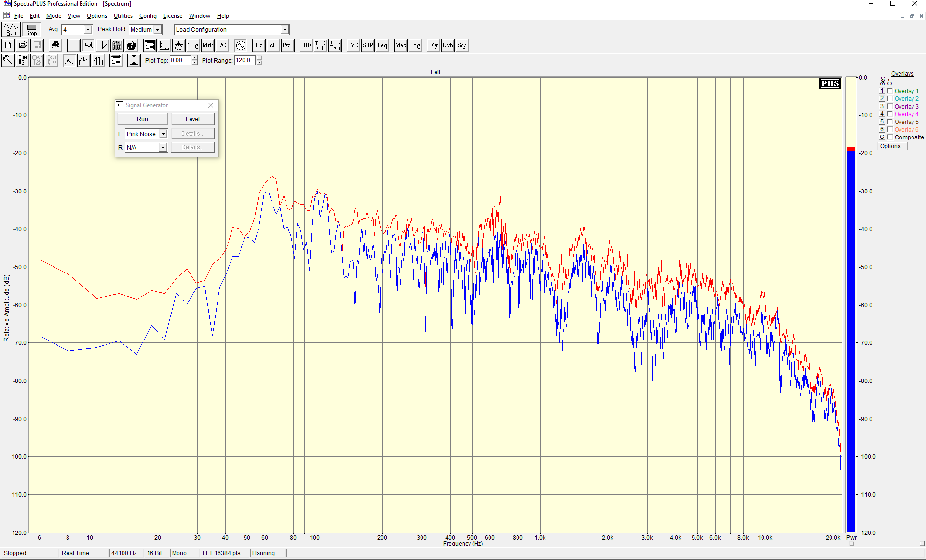Click the THD+N measurement icon

[320, 45]
